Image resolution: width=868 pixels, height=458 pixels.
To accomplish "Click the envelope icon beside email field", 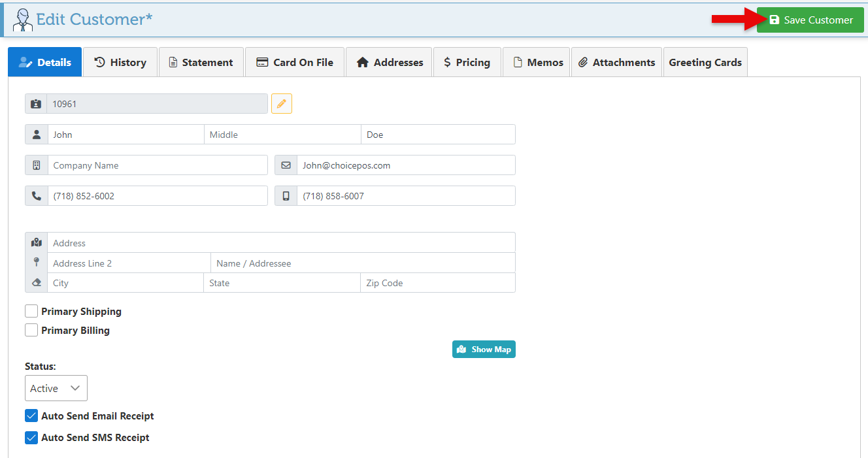I will tap(286, 165).
